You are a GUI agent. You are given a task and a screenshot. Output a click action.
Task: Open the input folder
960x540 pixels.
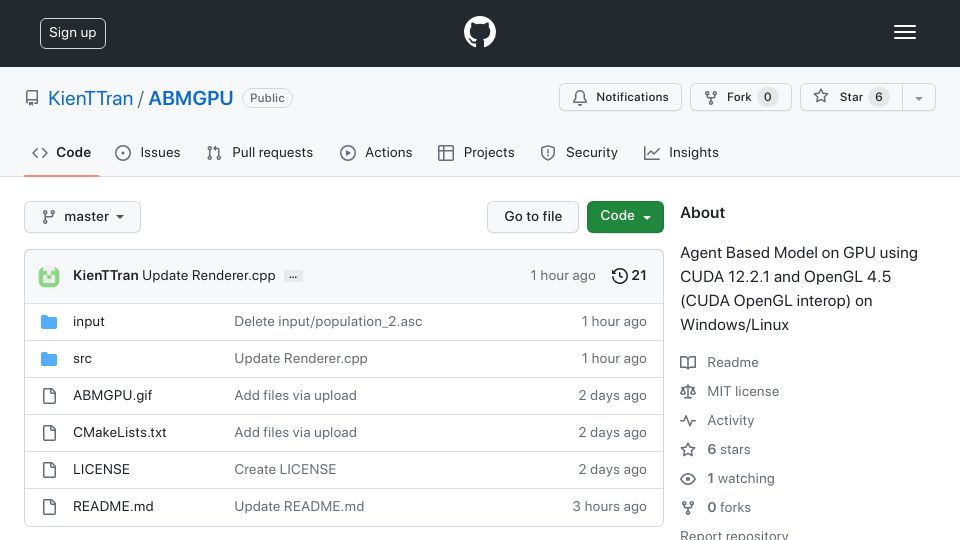(89, 321)
